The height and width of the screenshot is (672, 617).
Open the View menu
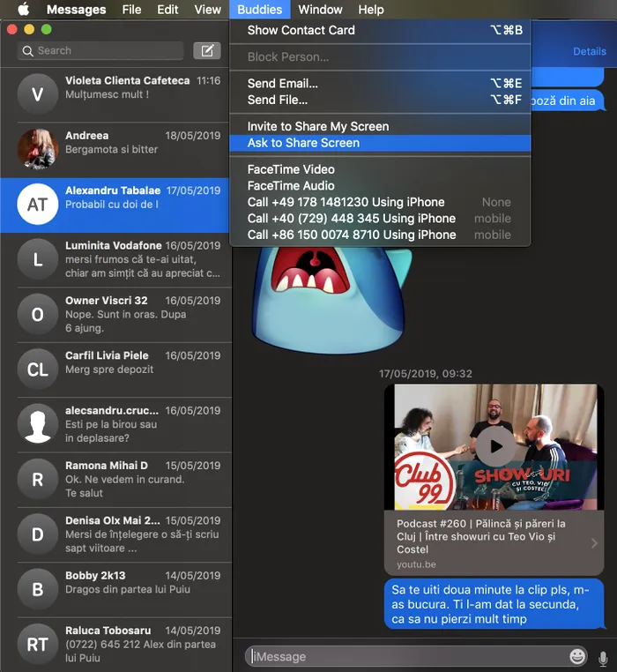(x=208, y=10)
